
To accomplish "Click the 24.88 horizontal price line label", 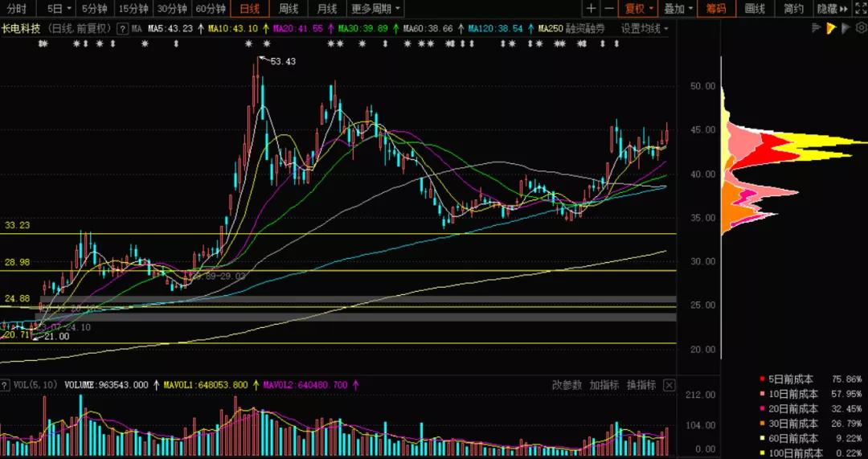I will point(17,299).
